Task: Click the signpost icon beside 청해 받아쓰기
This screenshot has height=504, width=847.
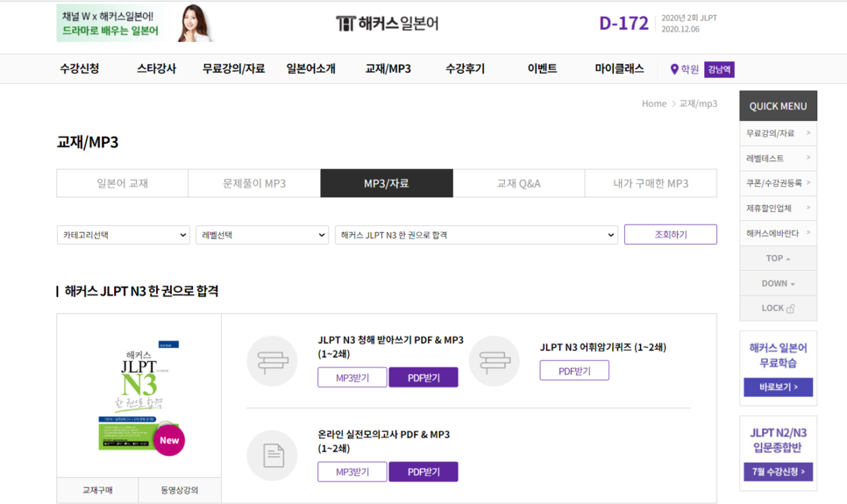Action: [272, 361]
